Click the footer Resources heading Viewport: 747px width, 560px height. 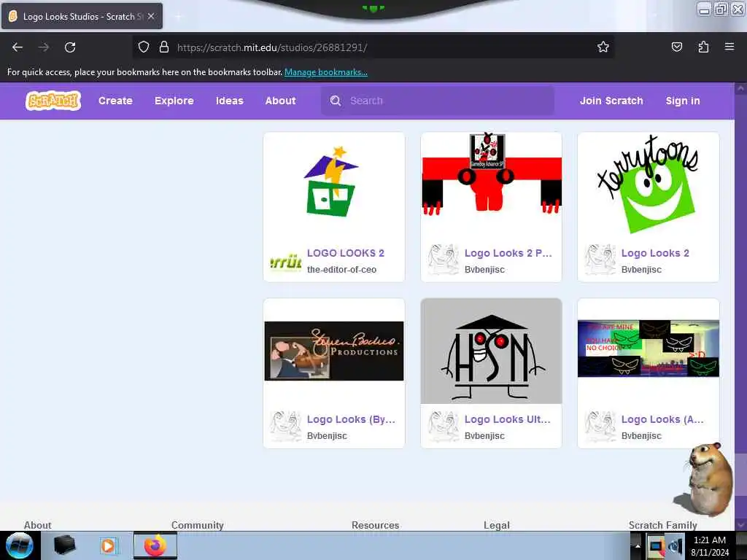tap(376, 525)
